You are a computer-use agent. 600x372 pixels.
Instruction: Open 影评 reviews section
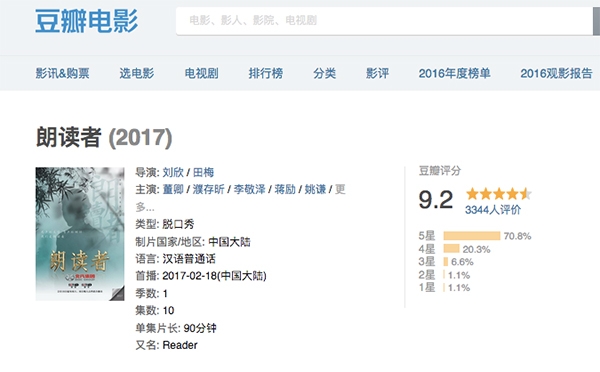point(377,73)
